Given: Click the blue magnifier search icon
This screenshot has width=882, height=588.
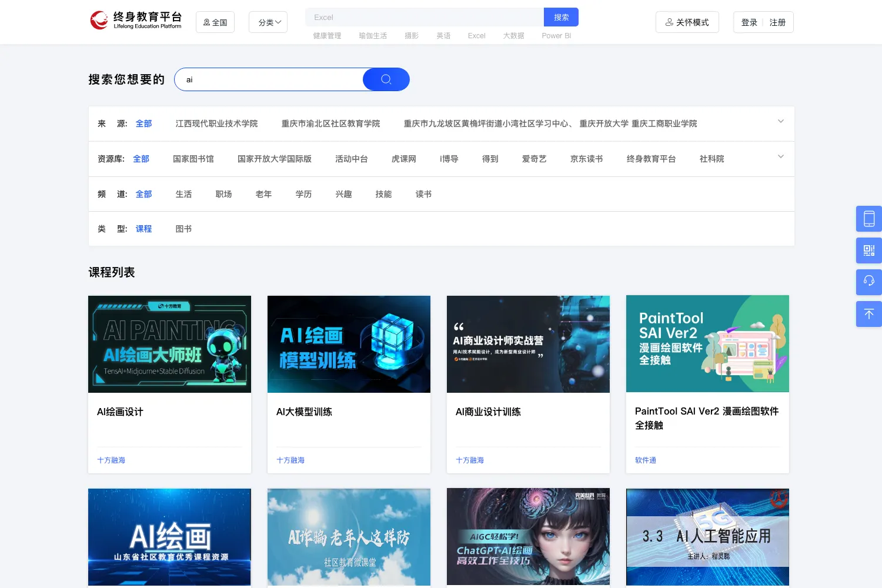Looking at the screenshot, I should click(x=386, y=79).
